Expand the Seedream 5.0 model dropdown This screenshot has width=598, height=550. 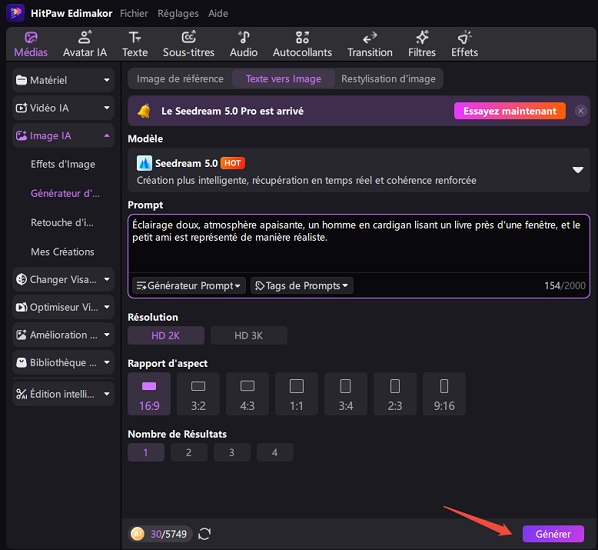click(x=577, y=170)
